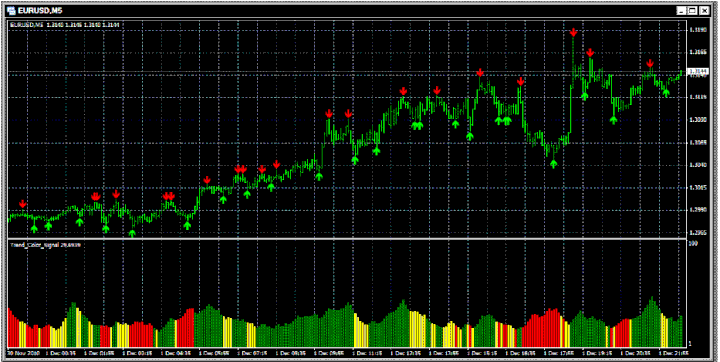Select the lowest green arrow under the late trough
The width and height of the screenshot is (720, 362).
(x=553, y=164)
